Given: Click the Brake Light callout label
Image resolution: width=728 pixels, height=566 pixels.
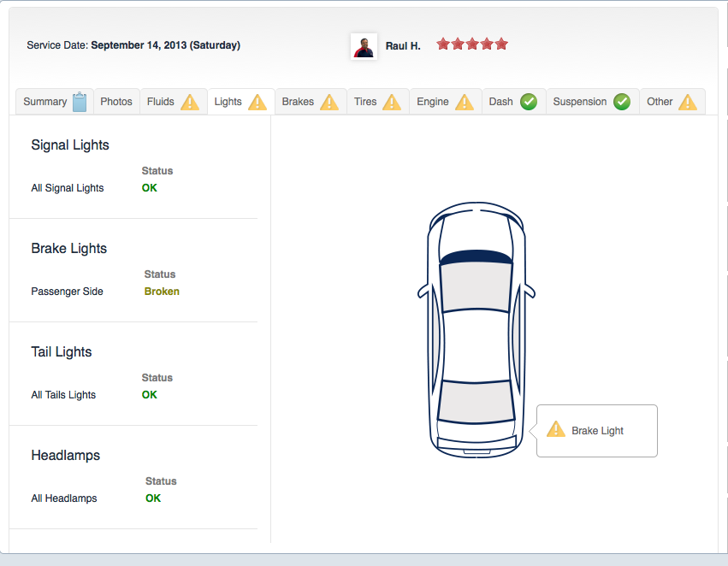Looking at the screenshot, I should (598, 431).
